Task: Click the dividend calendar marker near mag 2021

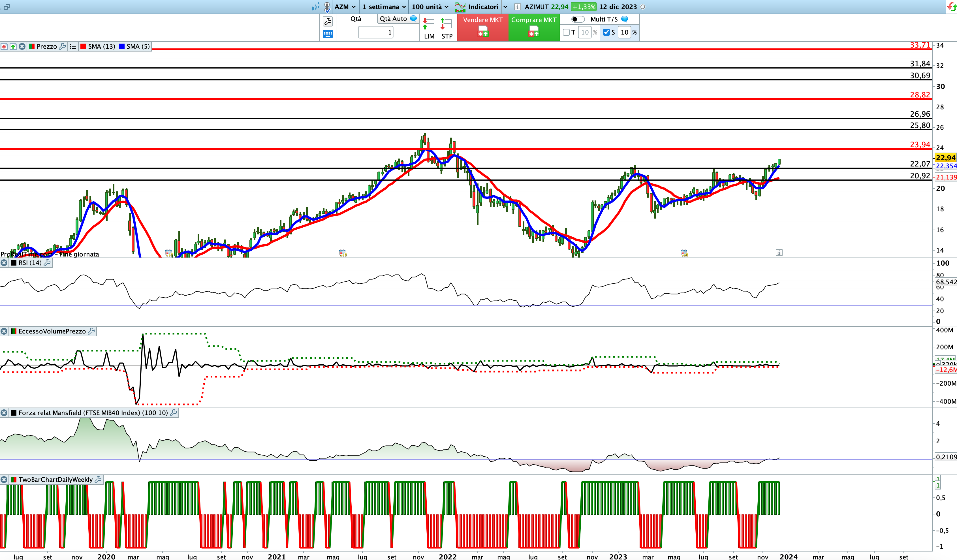Action: coord(343,253)
